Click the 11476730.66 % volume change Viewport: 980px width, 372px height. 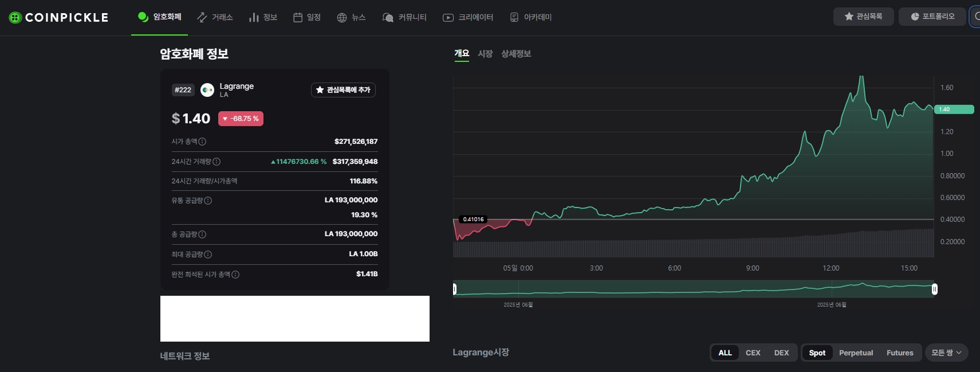pos(298,162)
